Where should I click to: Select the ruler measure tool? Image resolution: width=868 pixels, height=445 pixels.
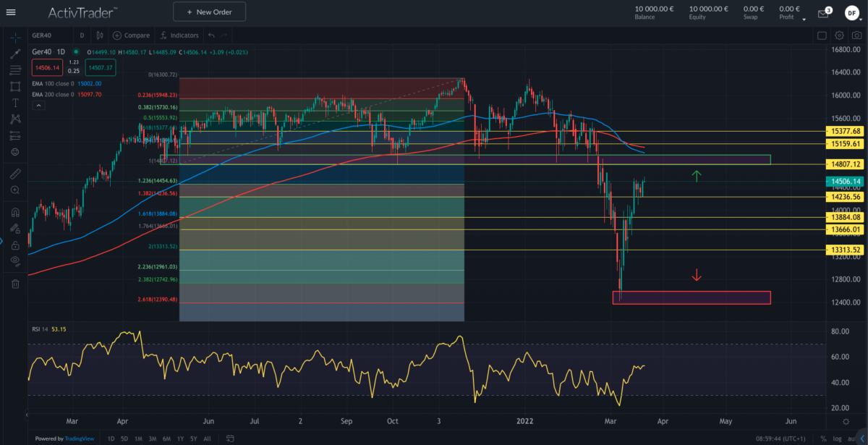click(x=15, y=174)
